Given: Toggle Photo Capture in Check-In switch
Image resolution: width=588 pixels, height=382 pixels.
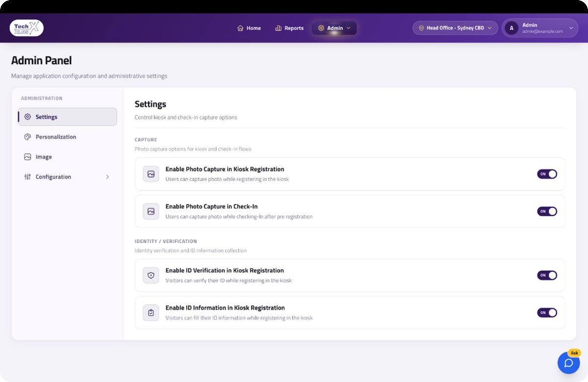Looking at the screenshot, I should 547,211.
